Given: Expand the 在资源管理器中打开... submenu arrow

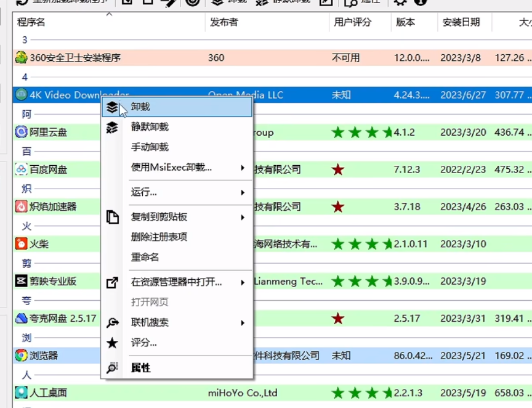Looking at the screenshot, I should 243,282.
